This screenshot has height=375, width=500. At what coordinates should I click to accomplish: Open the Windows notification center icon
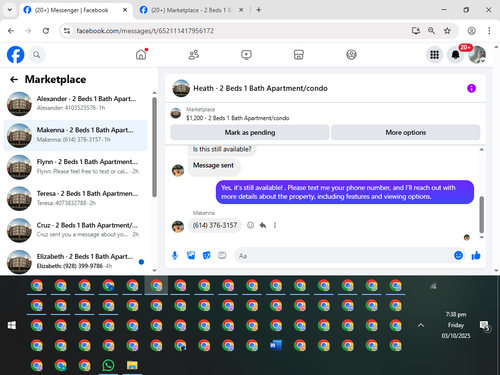[484, 325]
